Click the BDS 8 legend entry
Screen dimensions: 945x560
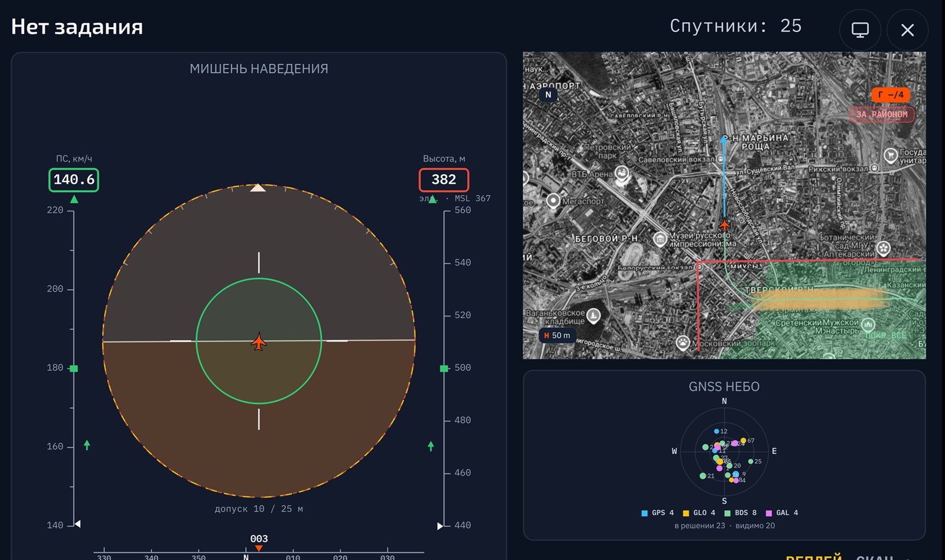(x=741, y=513)
